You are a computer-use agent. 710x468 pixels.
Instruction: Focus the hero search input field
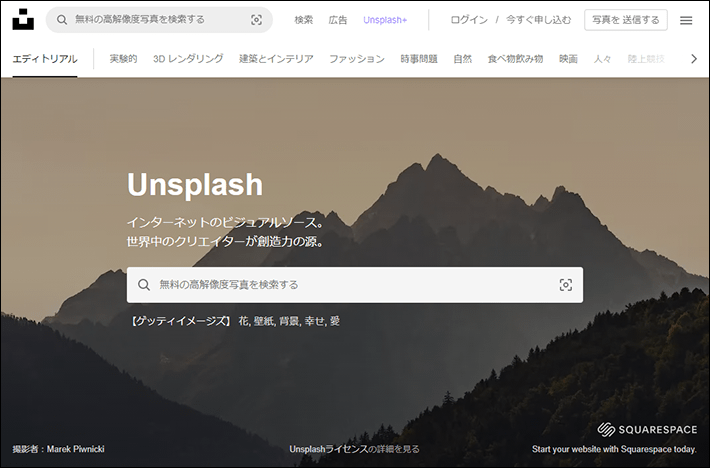(355, 285)
